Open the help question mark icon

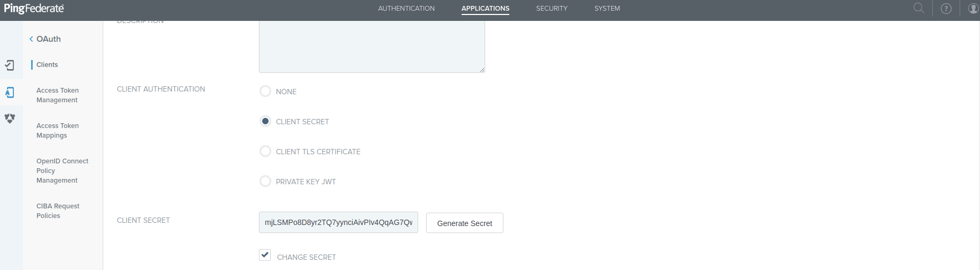click(946, 9)
